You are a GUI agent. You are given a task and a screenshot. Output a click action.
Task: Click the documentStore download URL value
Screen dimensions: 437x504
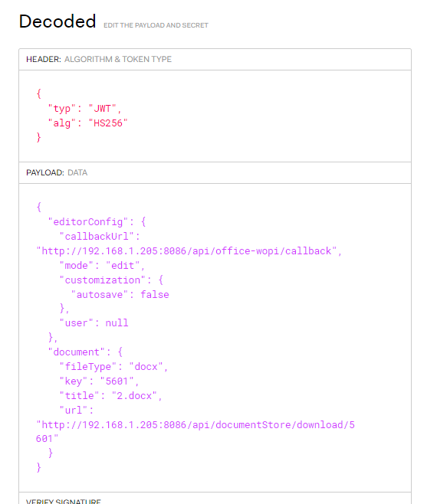tap(195, 431)
